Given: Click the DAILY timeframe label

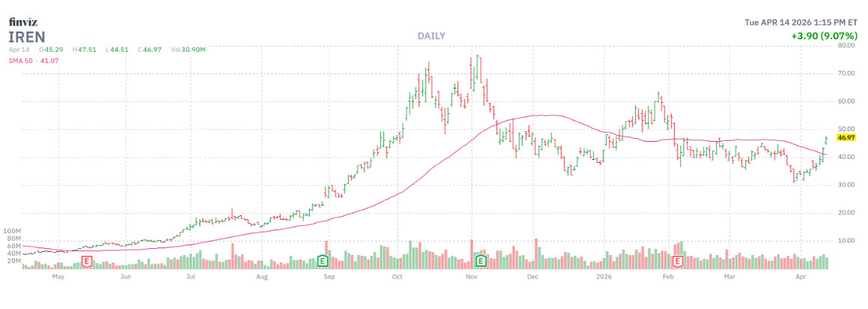Looking at the screenshot, I should [x=430, y=36].
